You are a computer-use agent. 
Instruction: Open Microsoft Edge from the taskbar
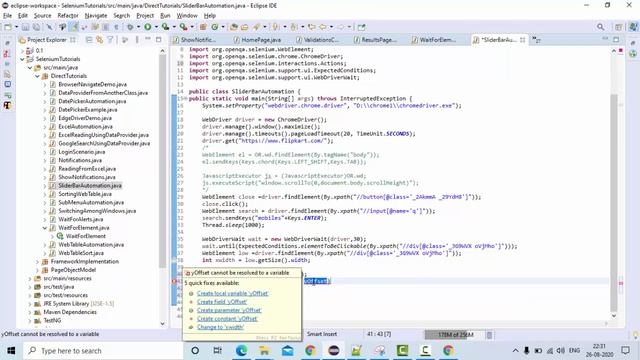pos(241,350)
